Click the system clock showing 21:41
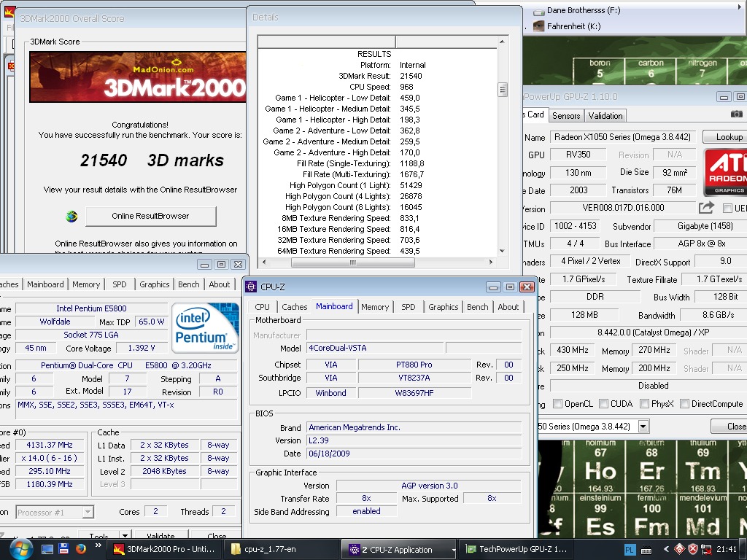 727,549
